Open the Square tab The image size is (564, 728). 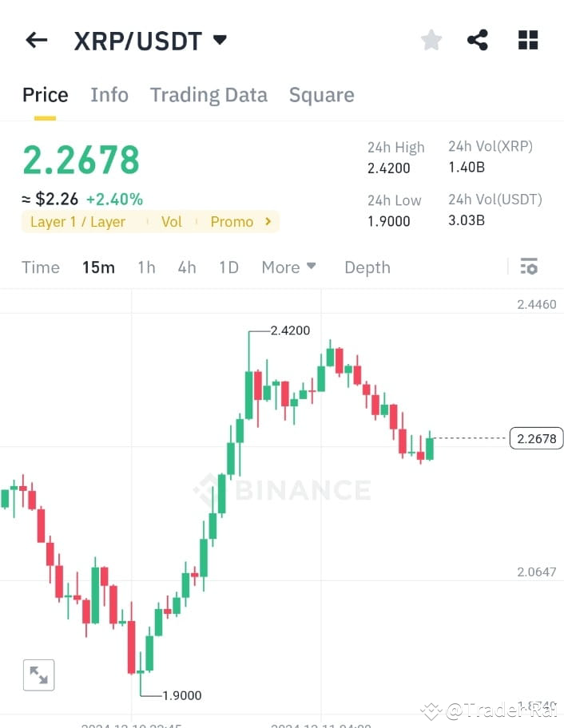(x=321, y=94)
